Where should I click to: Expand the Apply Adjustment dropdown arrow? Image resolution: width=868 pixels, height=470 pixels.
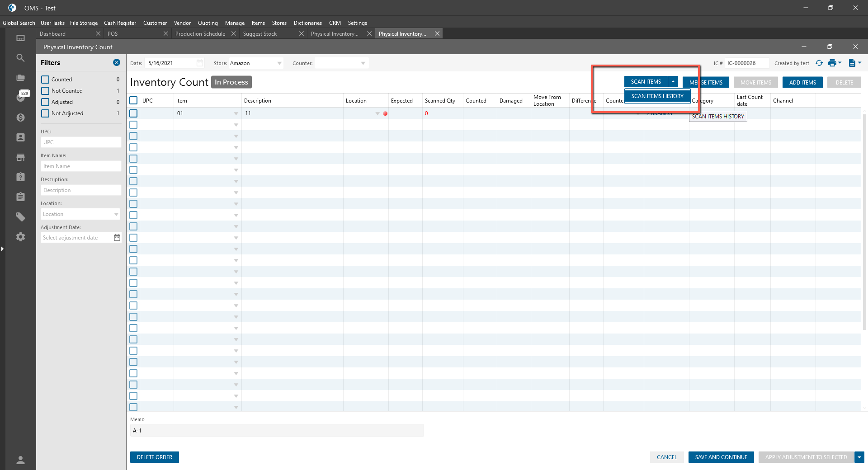coord(859,457)
